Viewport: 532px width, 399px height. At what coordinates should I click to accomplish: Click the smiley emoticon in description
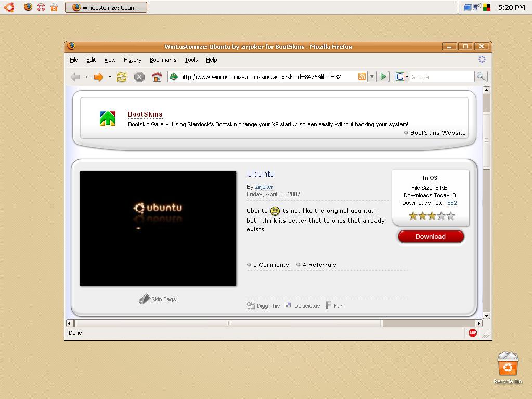click(275, 211)
